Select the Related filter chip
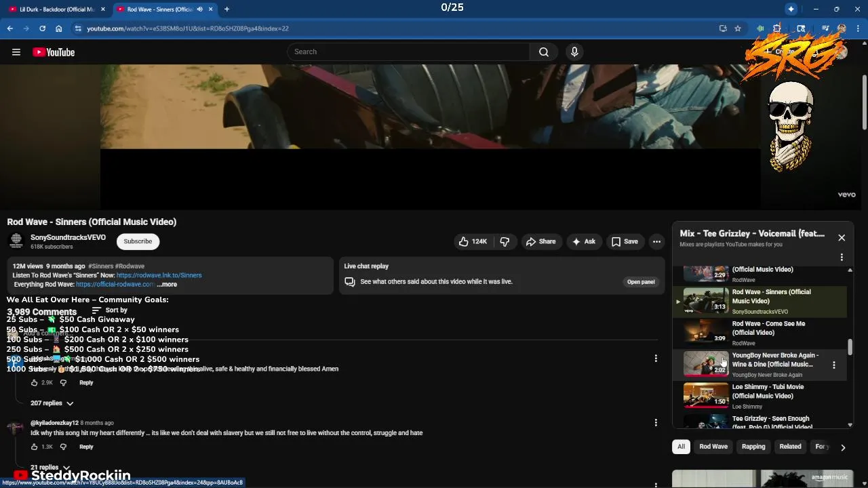 [x=790, y=447]
